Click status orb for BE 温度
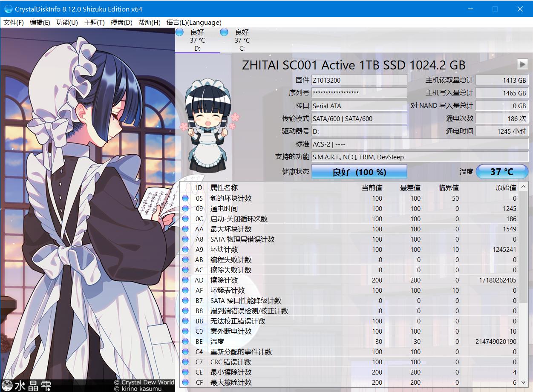533x392 pixels. pyautogui.click(x=185, y=341)
